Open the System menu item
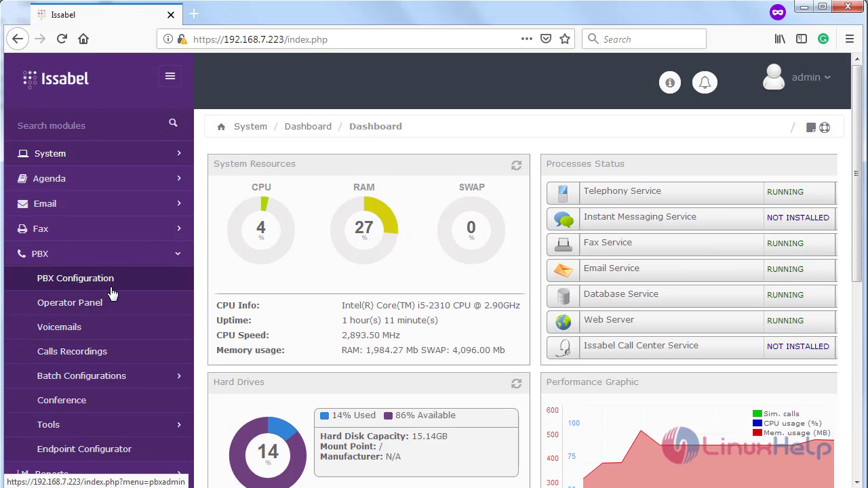Image resolution: width=868 pixels, height=488 pixels. (99, 153)
